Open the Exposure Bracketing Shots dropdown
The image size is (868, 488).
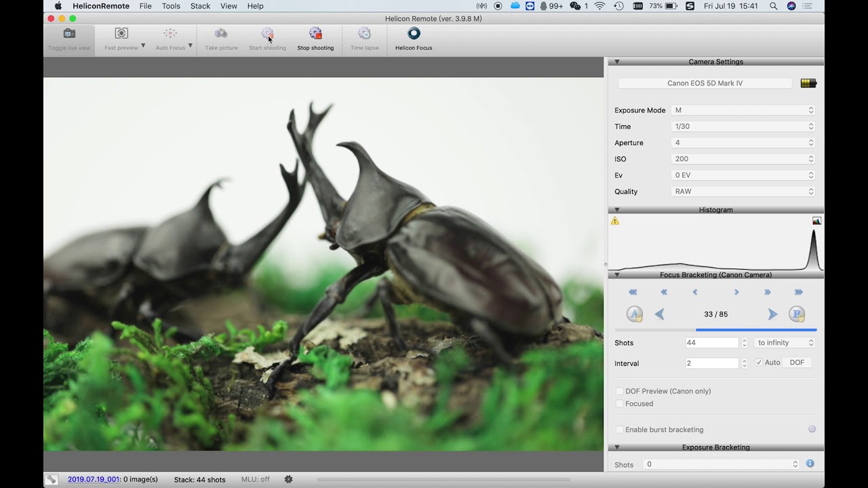[722, 464]
